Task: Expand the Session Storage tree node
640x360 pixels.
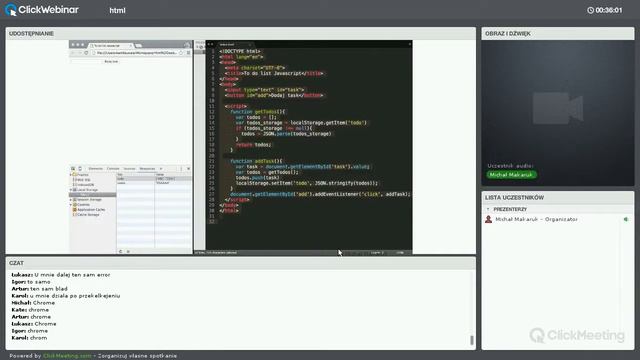Action: (71, 200)
